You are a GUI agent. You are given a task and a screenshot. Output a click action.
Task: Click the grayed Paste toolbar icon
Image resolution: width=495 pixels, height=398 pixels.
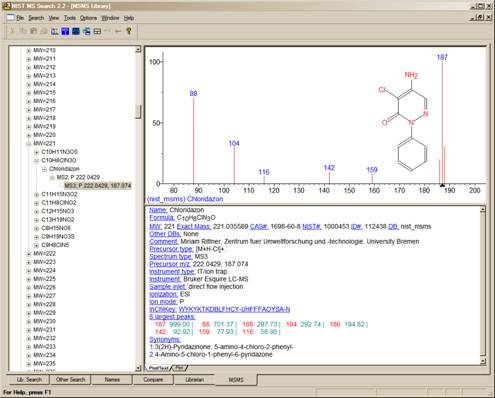click(x=33, y=31)
